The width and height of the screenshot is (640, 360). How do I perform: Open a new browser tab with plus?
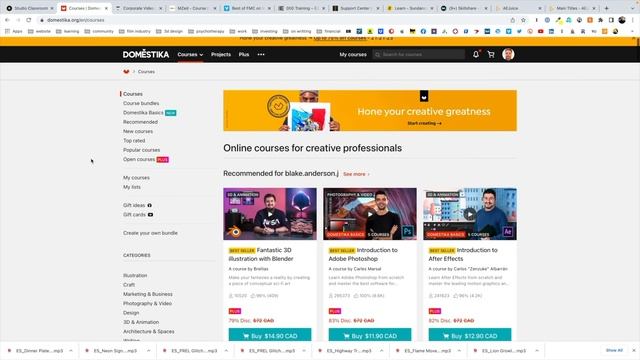[606, 8]
